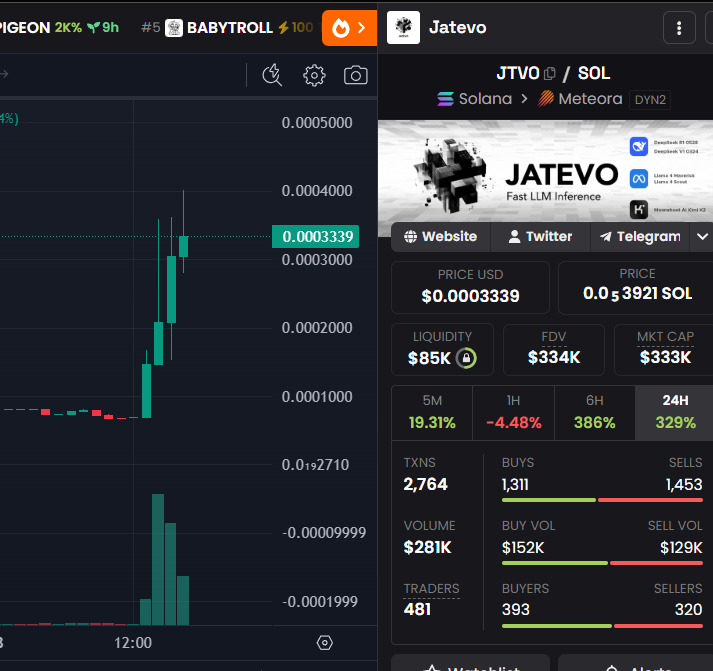Click the Jatevo banner image
713x671 pixels.
pyautogui.click(x=545, y=171)
